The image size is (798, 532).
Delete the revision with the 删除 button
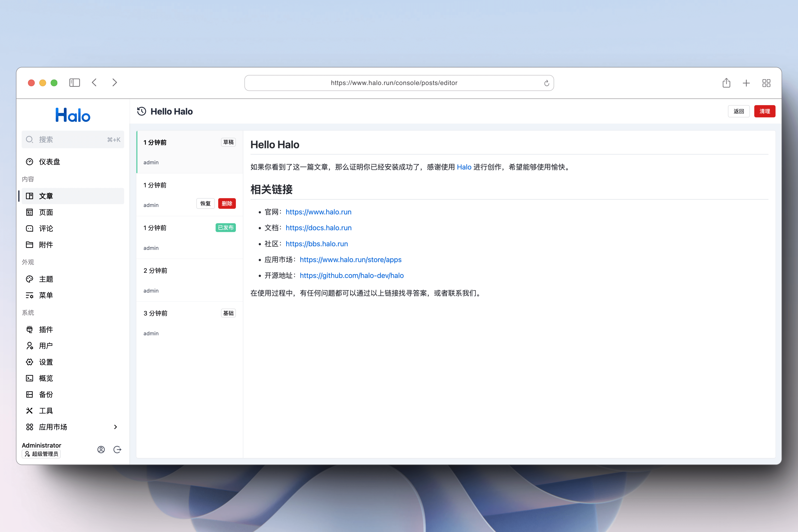pos(227,204)
